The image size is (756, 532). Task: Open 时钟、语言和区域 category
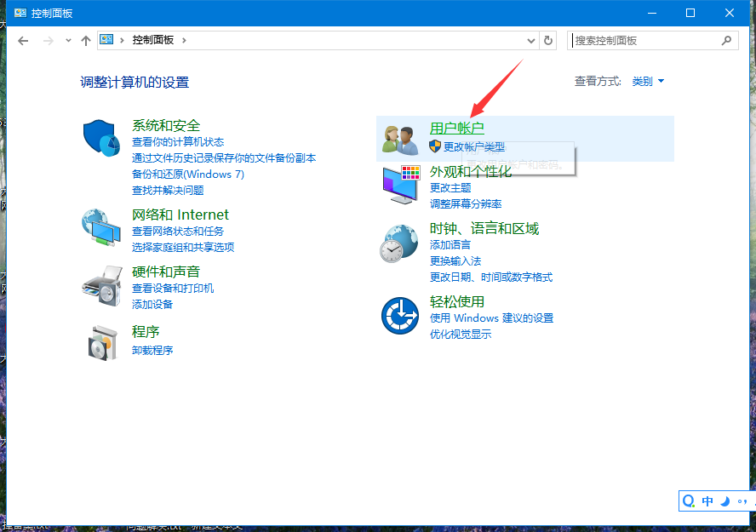click(x=484, y=228)
